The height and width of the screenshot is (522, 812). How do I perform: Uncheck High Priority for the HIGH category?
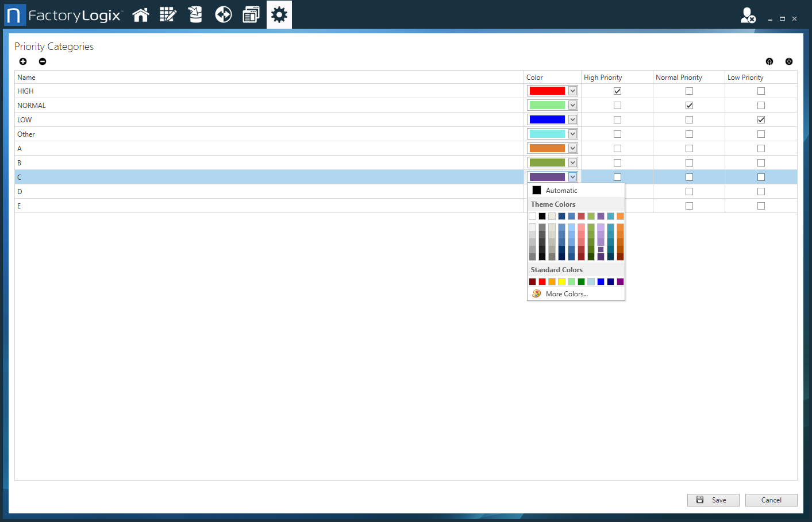click(617, 91)
